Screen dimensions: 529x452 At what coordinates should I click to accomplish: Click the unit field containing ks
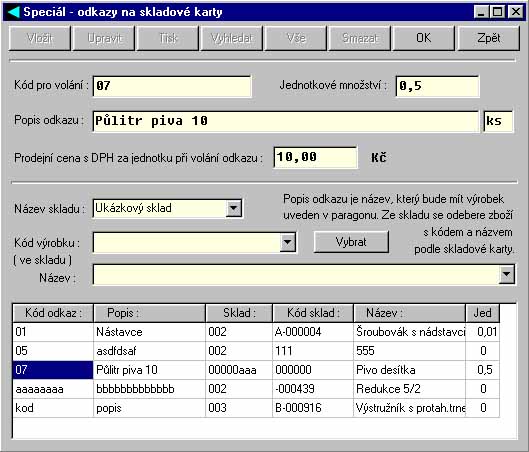(498, 121)
